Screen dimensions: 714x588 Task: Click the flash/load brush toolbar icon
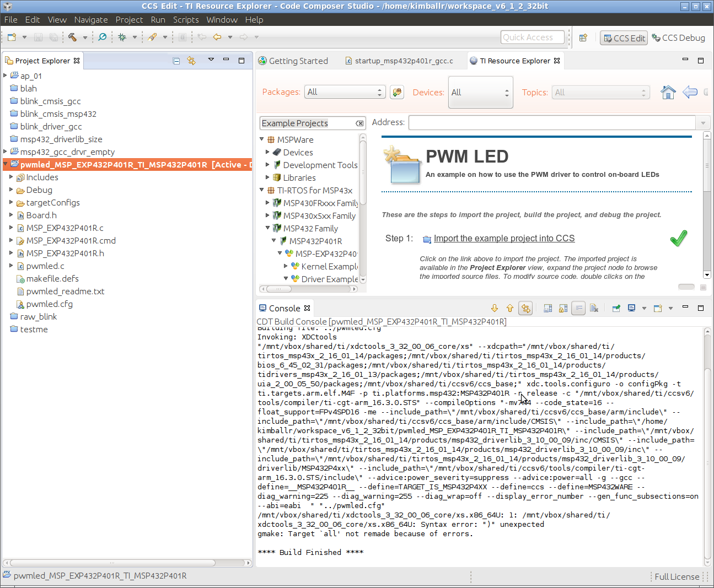pos(152,37)
